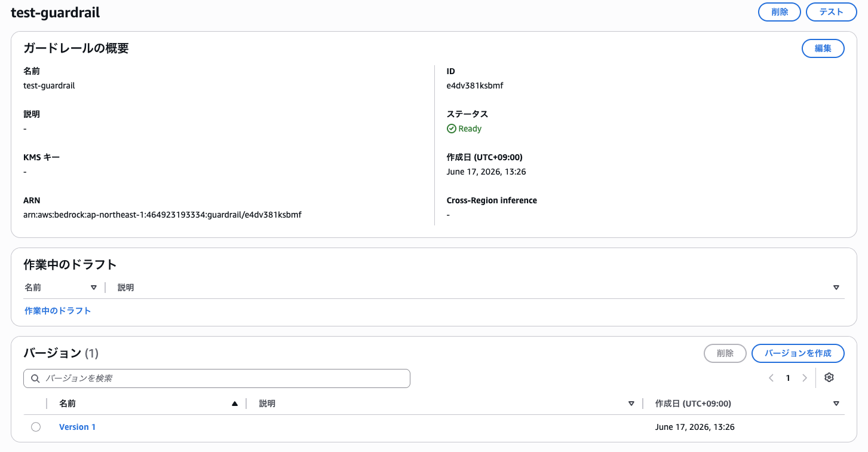The image size is (868, 452).
Task: Select the Version 1 radio button
Action: click(x=36, y=427)
